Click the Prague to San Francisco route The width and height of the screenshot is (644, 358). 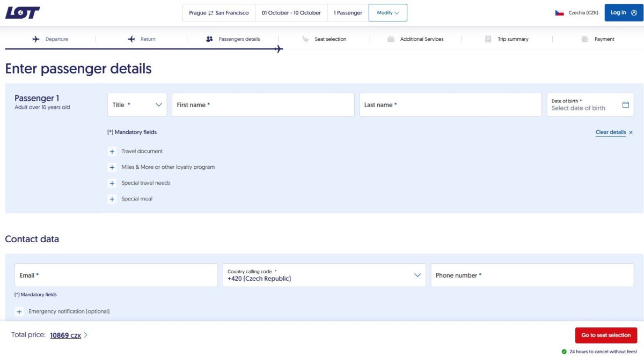coord(219,13)
